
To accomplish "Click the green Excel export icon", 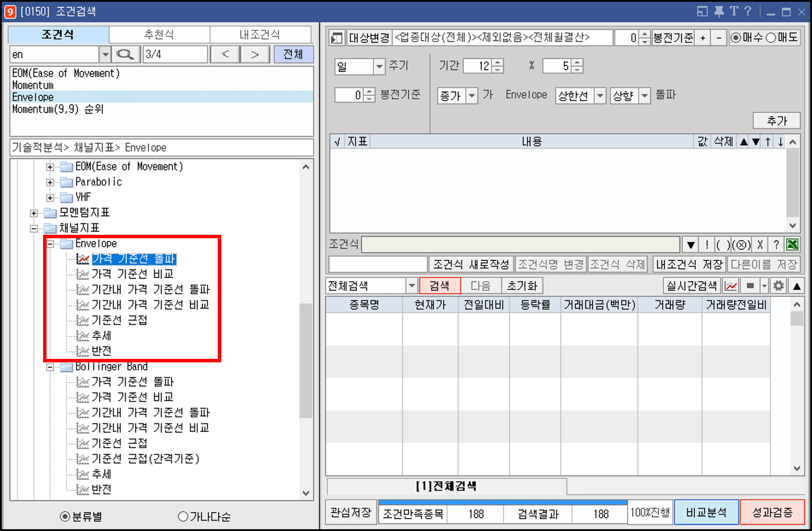I will [x=792, y=245].
